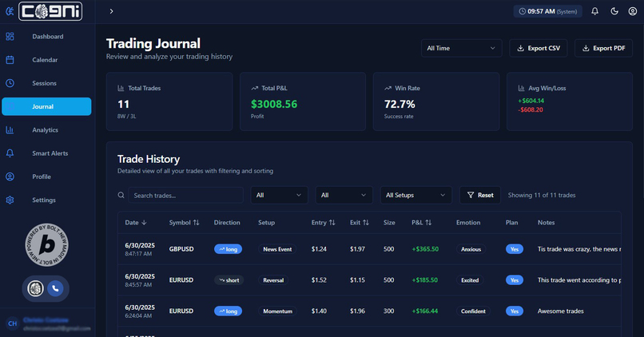
Task: Click the Export PDF button
Action: tap(603, 49)
